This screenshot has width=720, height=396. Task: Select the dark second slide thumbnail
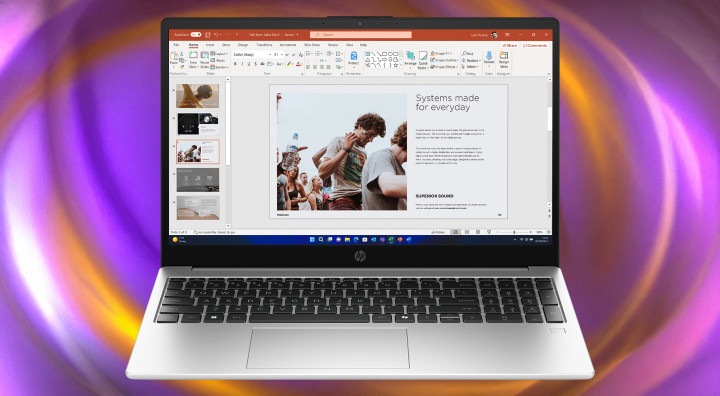tap(198, 124)
